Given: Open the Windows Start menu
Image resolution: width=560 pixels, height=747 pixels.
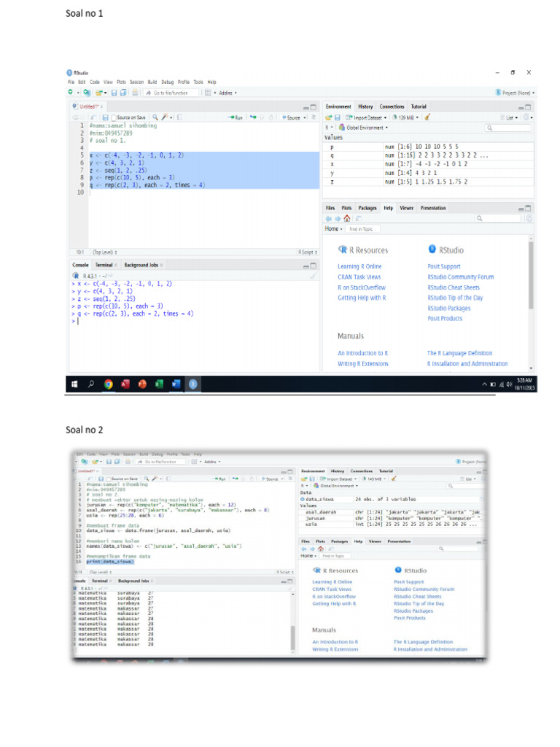Looking at the screenshot, I should (x=74, y=384).
